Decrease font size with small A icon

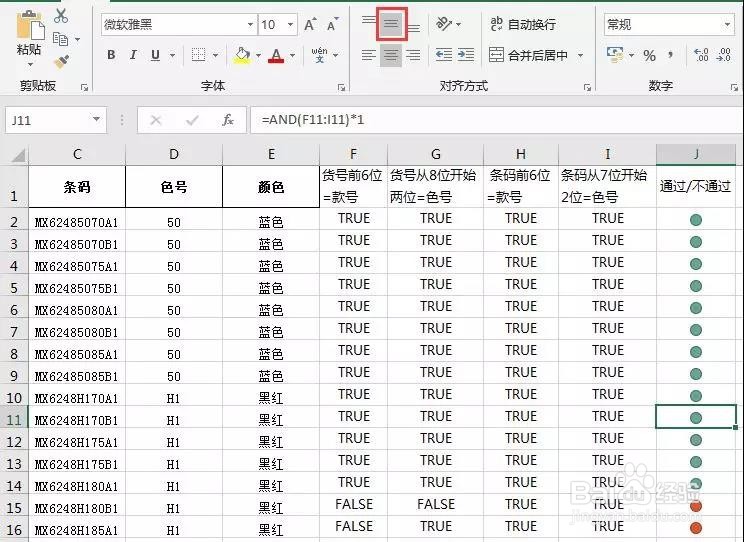(333, 24)
